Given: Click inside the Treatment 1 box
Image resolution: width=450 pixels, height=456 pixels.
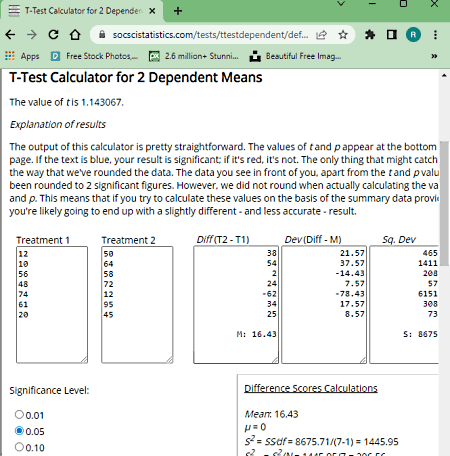Looking at the screenshot, I should click(52, 305).
